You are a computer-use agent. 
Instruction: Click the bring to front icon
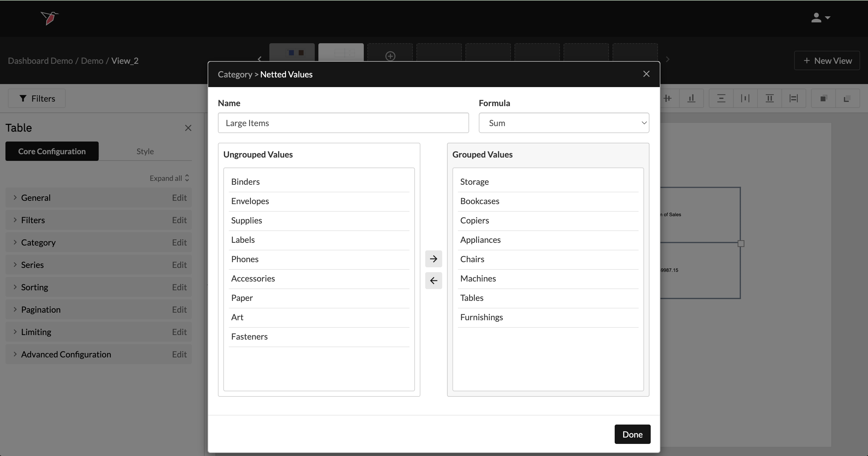click(x=823, y=98)
